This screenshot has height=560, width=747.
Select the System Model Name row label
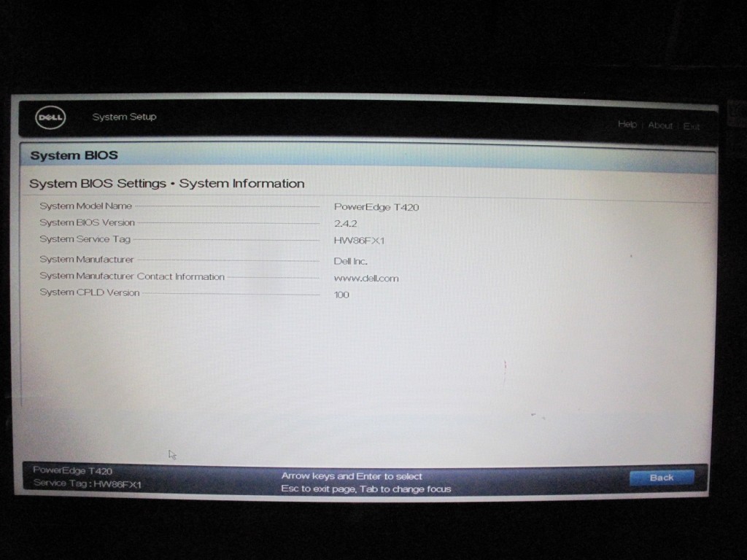click(x=85, y=206)
